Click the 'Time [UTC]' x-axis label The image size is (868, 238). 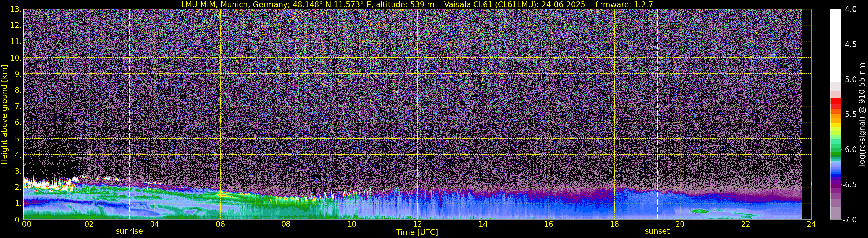417,232
